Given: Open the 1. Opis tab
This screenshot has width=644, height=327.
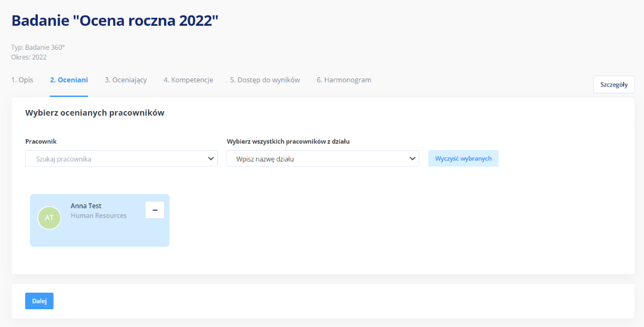Looking at the screenshot, I should [x=22, y=80].
